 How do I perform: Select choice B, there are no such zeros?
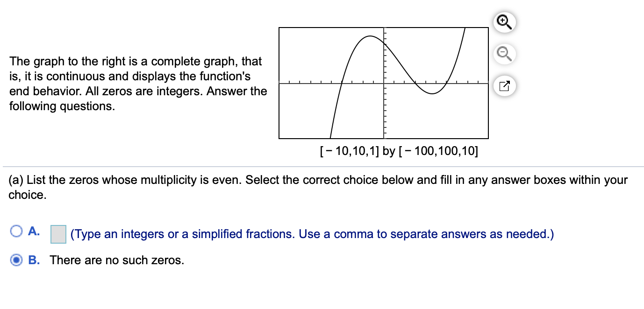[x=17, y=260]
